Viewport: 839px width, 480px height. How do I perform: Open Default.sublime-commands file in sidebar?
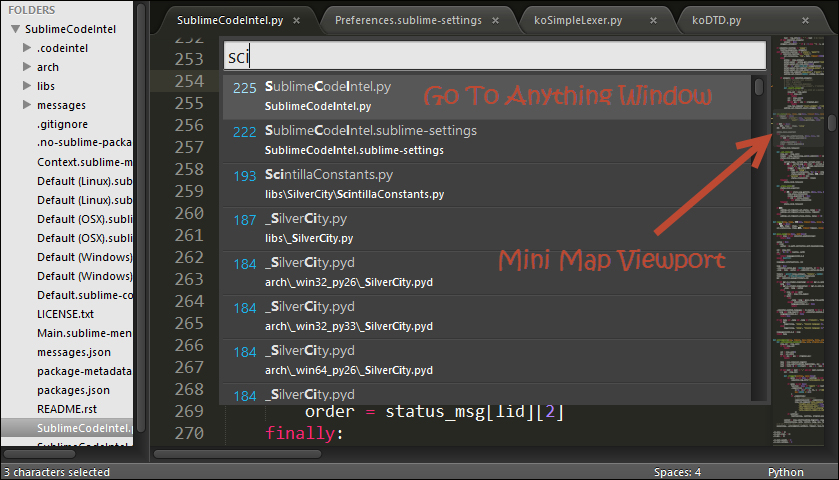(x=85, y=295)
